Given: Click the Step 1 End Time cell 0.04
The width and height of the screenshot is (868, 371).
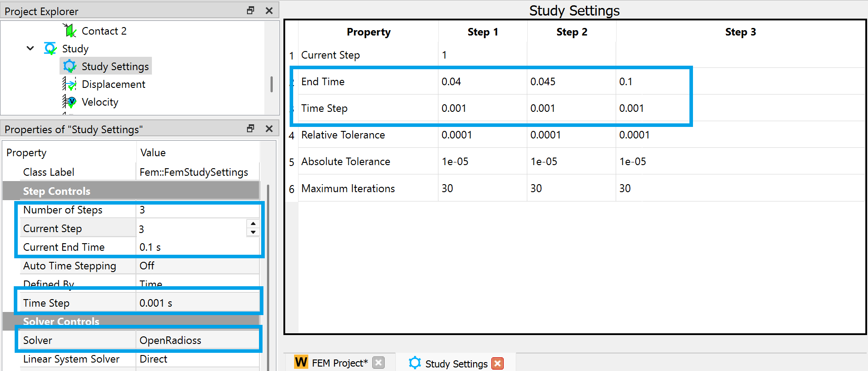Looking at the screenshot, I should click(x=482, y=81).
